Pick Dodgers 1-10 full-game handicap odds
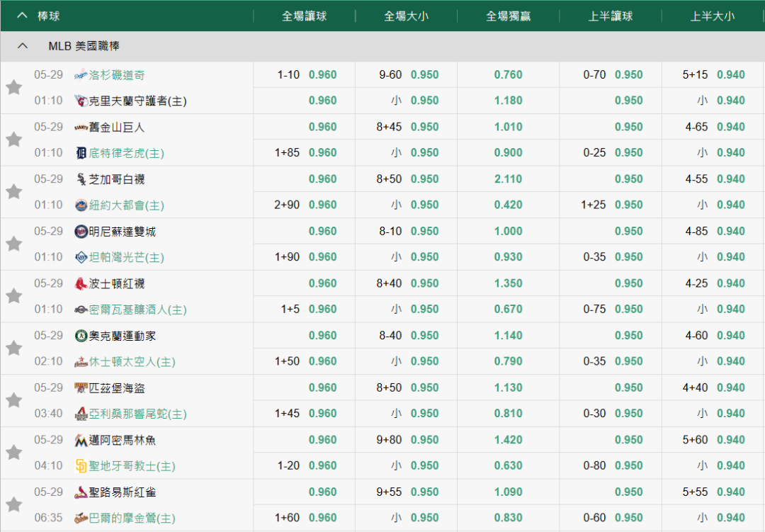This screenshot has width=765, height=532. pos(322,74)
